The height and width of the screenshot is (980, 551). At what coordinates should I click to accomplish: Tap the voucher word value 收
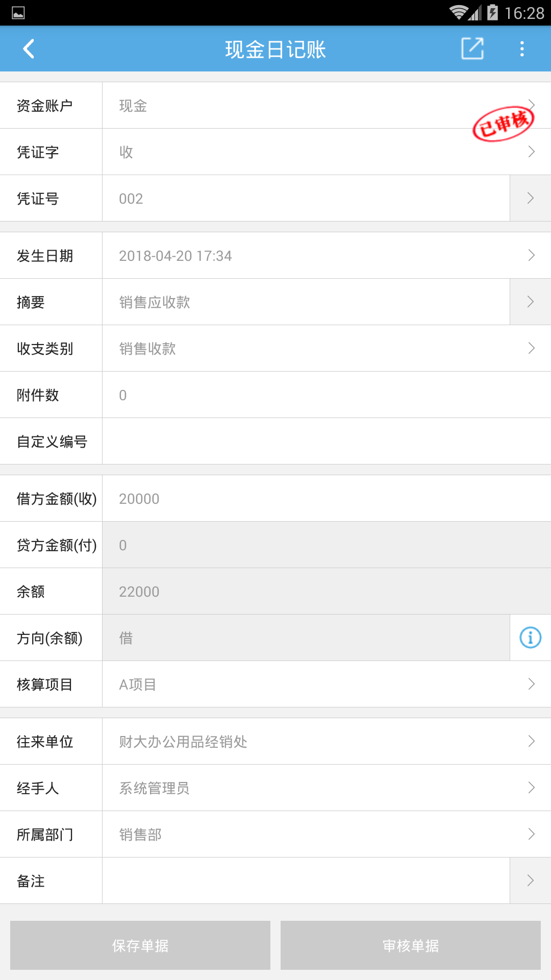(x=126, y=152)
